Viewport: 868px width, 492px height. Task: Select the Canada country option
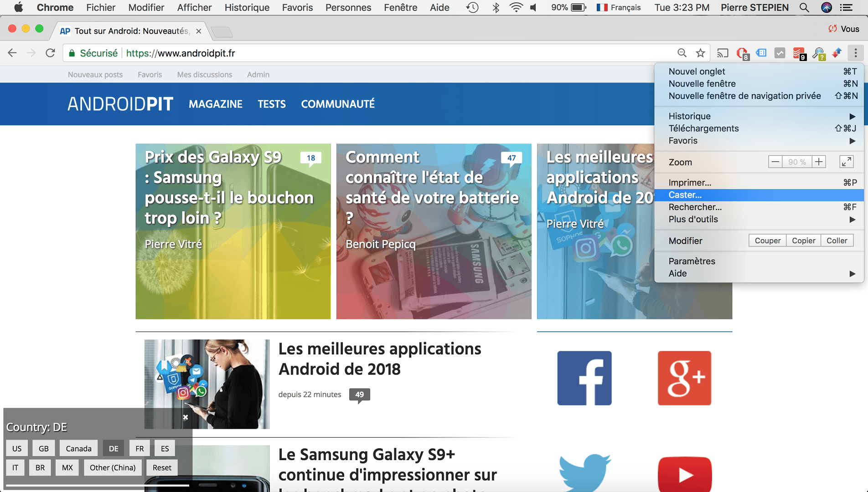(x=78, y=448)
